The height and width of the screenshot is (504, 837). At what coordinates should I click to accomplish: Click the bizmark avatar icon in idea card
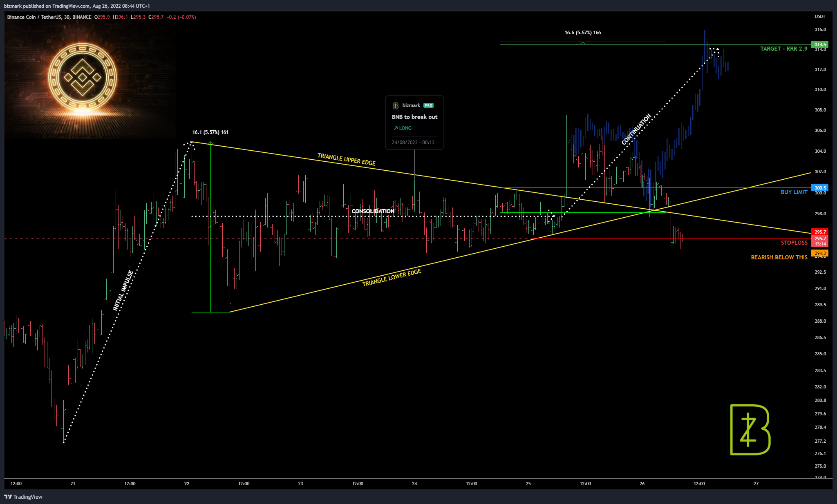click(395, 106)
